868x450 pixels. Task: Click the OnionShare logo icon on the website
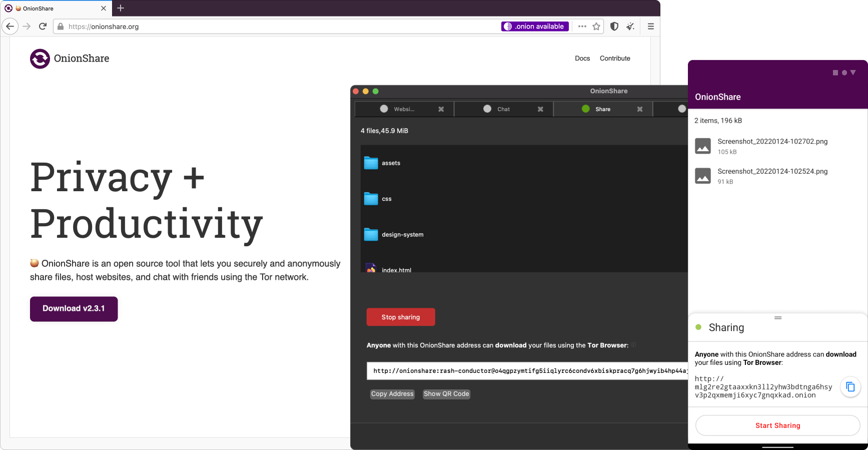point(40,59)
